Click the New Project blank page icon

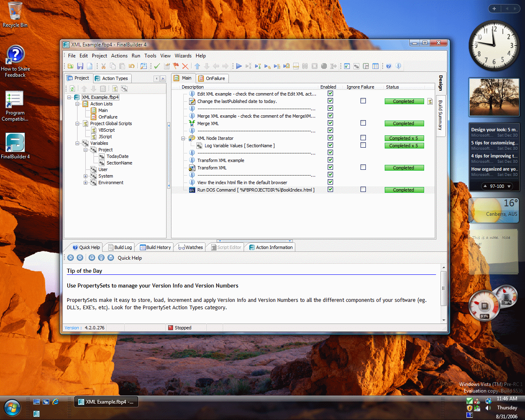[x=89, y=66]
